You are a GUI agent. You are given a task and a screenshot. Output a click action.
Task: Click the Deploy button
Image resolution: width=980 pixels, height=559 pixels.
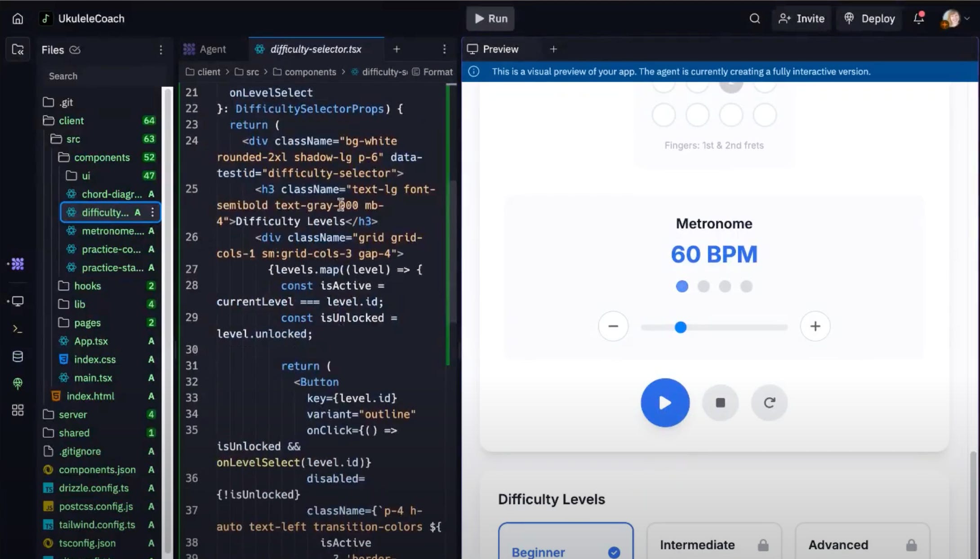pyautogui.click(x=869, y=18)
